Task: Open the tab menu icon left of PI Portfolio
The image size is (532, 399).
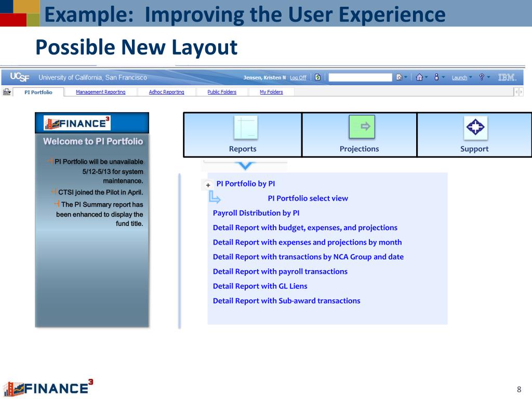Action: point(7,91)
